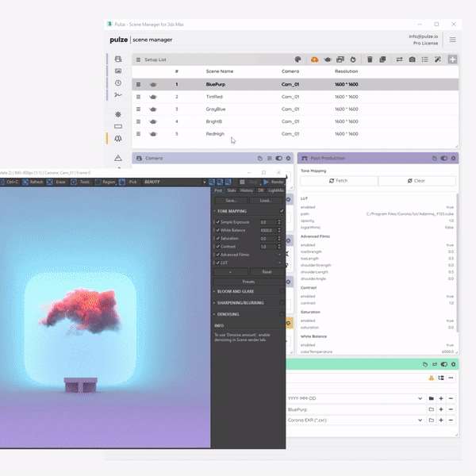The width and height of the screenshot is (476, 476).
Task: Click the sun/light sidebar icon
Action: click(118, 114)
